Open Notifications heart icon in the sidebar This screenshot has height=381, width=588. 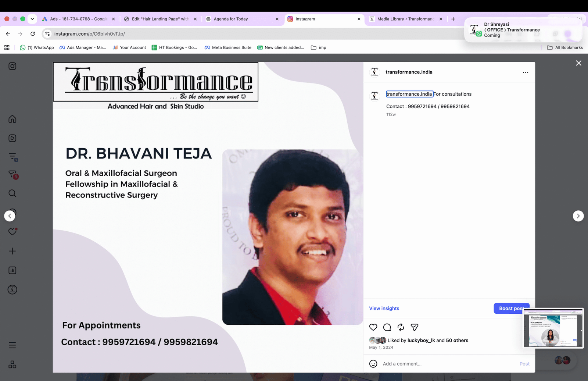tap(12, 232)
